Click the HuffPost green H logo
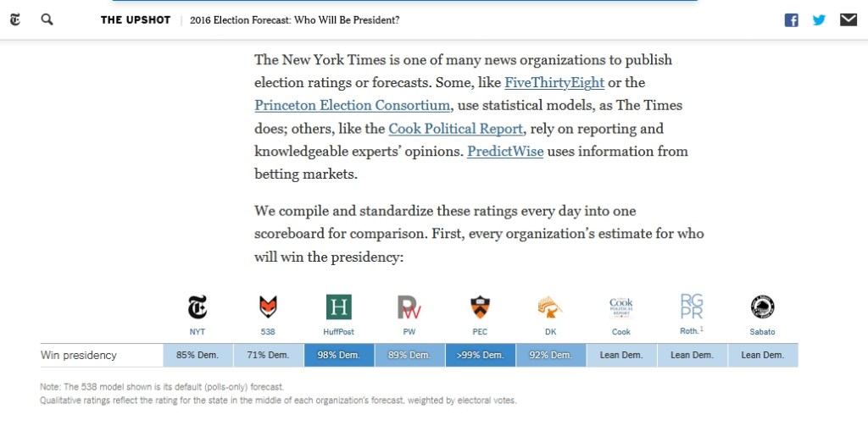868x437 pixels. coord(339,307)
